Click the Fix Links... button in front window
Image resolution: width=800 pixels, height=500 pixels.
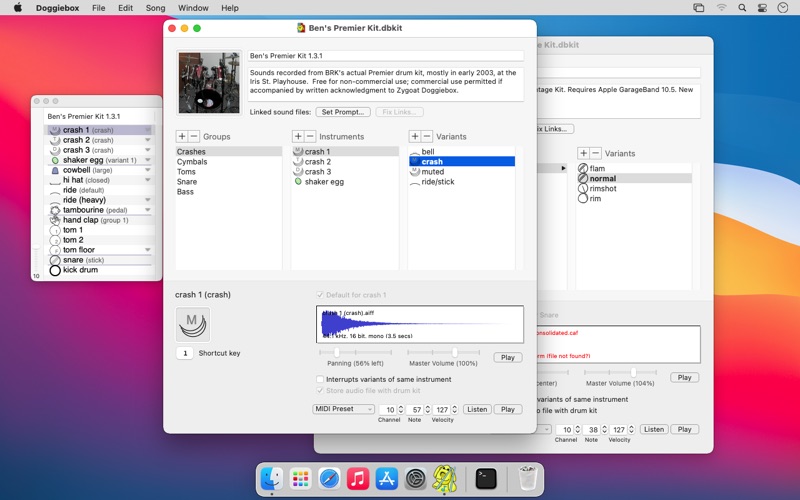(x=399, y=112)
